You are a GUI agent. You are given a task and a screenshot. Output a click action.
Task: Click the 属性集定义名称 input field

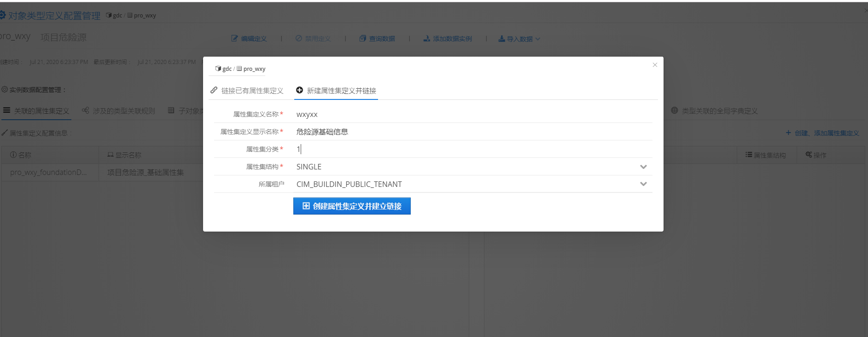click(472, 114)
